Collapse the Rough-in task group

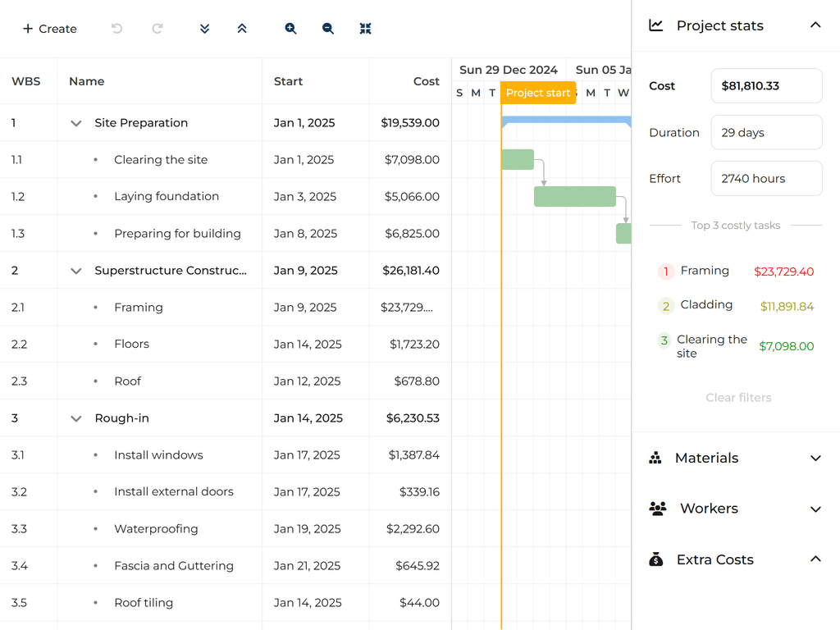click(76, 418)
